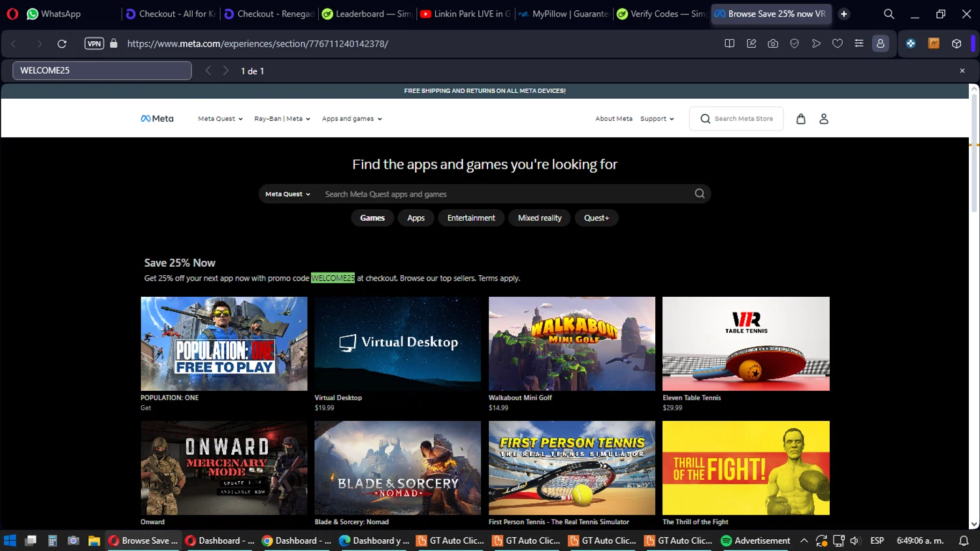Open the browser profile avatar icon

881,44
